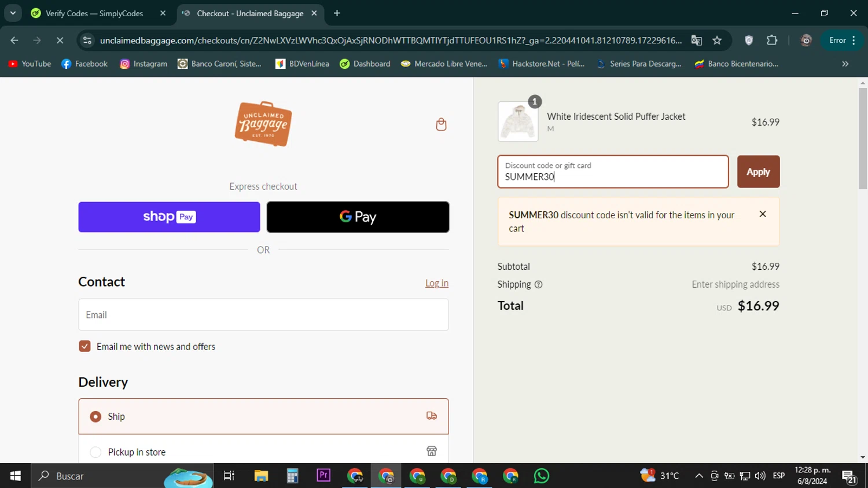868x488 pixels.
Task: Open the Mercado Libre Vene... bookmark
Action: coord(444,64)
